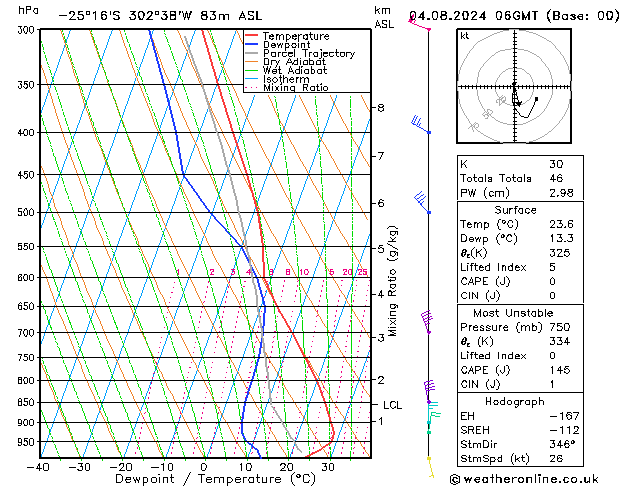
Task: Click the -40 temperature axis label
Action: [38, 467]
